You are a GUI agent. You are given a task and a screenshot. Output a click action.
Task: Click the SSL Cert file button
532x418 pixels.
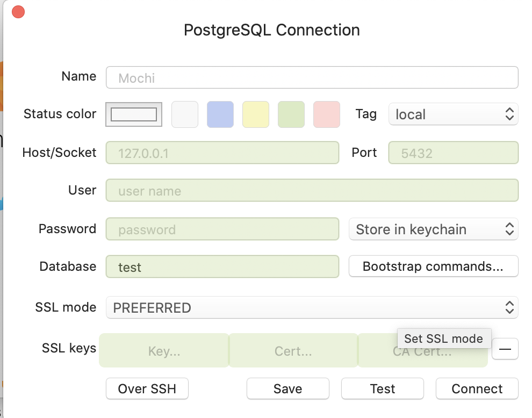[x=293, y=351]
